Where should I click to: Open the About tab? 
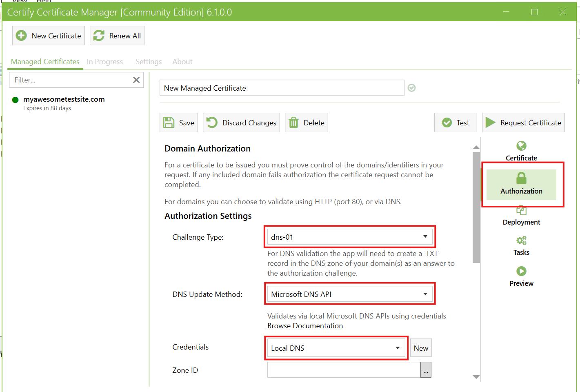click(182, 62)
